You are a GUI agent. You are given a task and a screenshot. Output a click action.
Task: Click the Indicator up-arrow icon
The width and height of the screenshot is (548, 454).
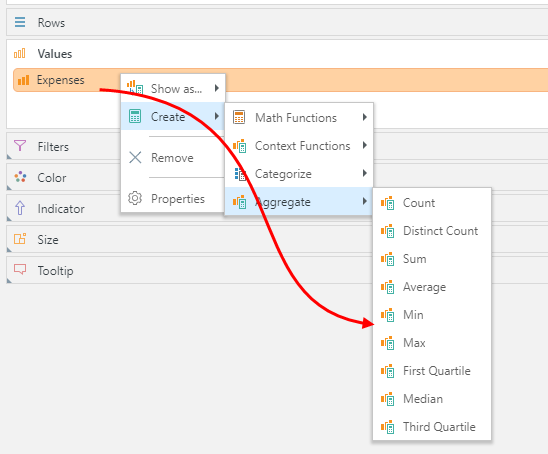point(20,208)
